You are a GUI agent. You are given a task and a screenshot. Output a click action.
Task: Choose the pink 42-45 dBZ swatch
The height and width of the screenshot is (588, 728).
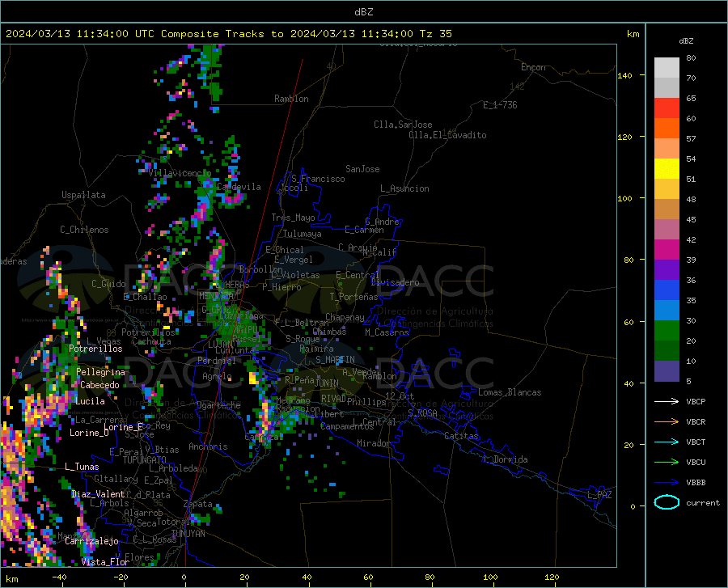click(667, 230)
